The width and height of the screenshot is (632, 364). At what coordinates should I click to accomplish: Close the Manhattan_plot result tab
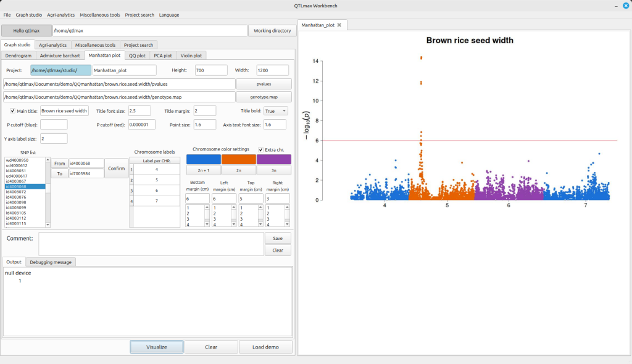click(x=339, y=25)
